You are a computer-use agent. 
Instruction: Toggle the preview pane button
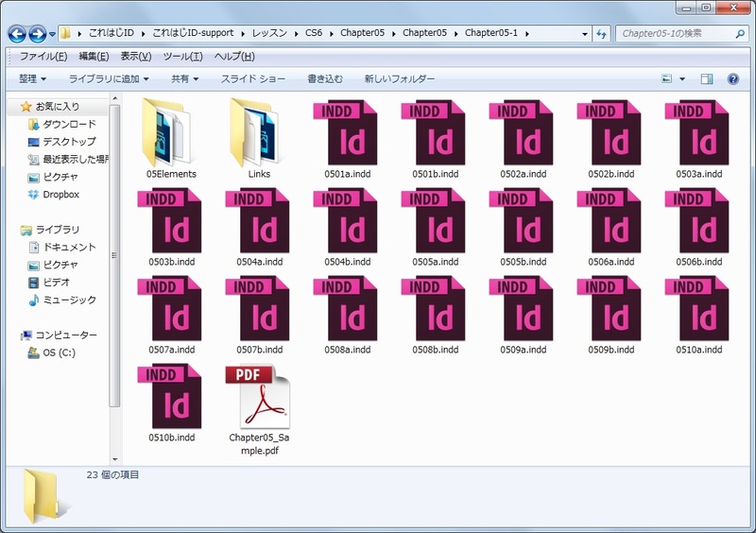click(x=706, y=78)
